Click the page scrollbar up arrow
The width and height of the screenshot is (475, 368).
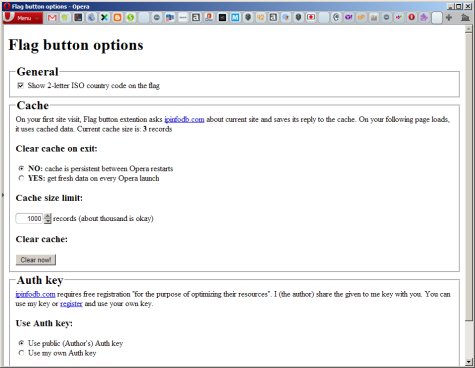pyautogui.click(x=469, y=29)
